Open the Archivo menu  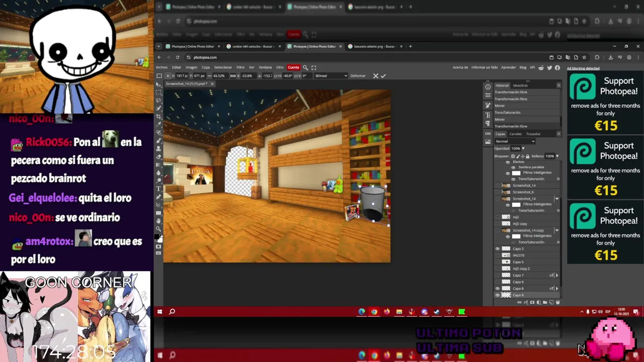pos(162,67)
